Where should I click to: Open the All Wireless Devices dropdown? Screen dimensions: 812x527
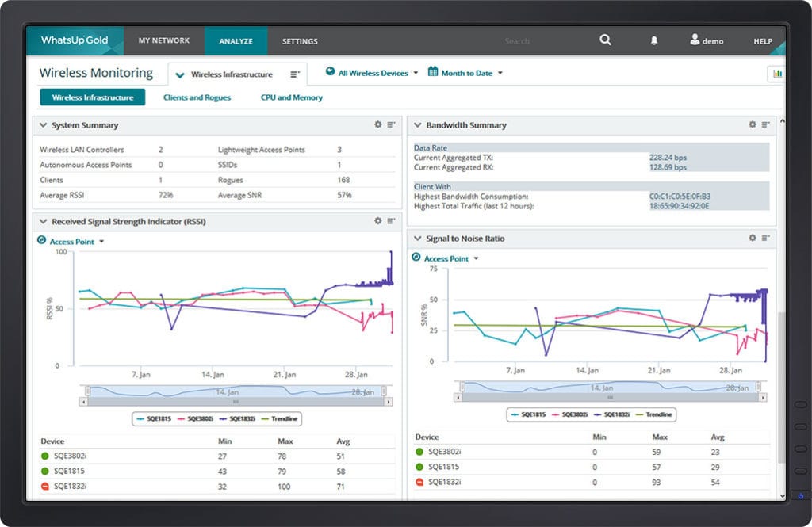point(372,73)
